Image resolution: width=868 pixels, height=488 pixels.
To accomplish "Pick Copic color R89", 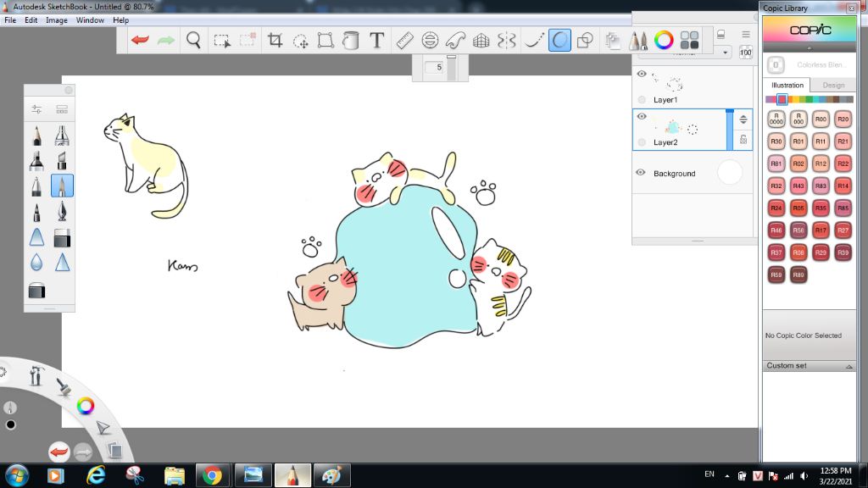I will pos(798,274).
